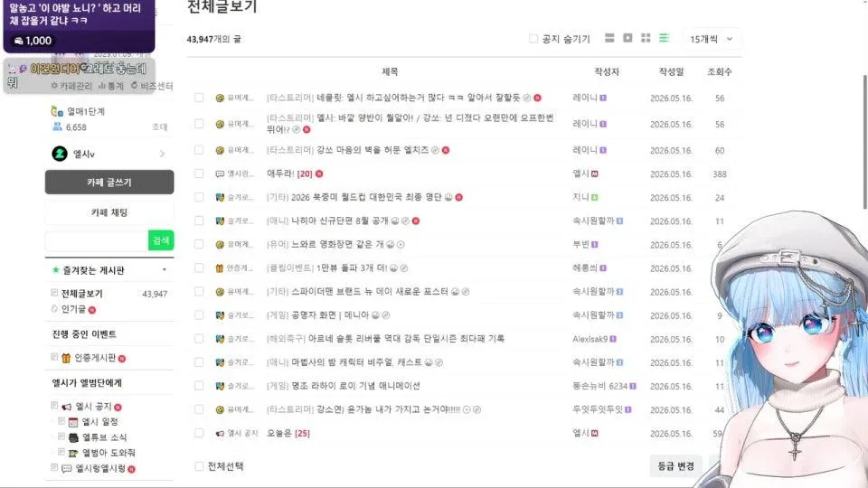Check the box for 애두라! post

[199, 174]
